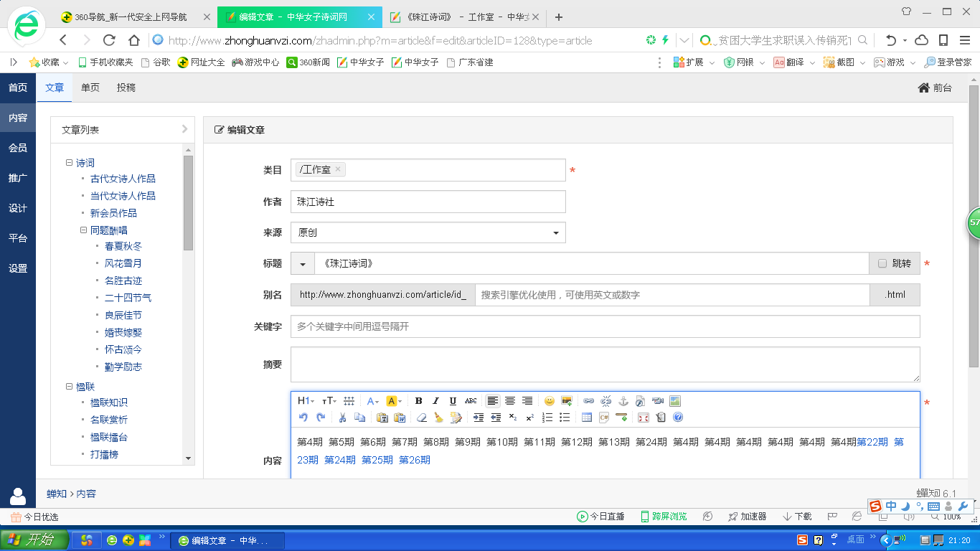Screen dimensions: 980x551
Task: Decrease indent in the editor
Action: tap(496, 418)
